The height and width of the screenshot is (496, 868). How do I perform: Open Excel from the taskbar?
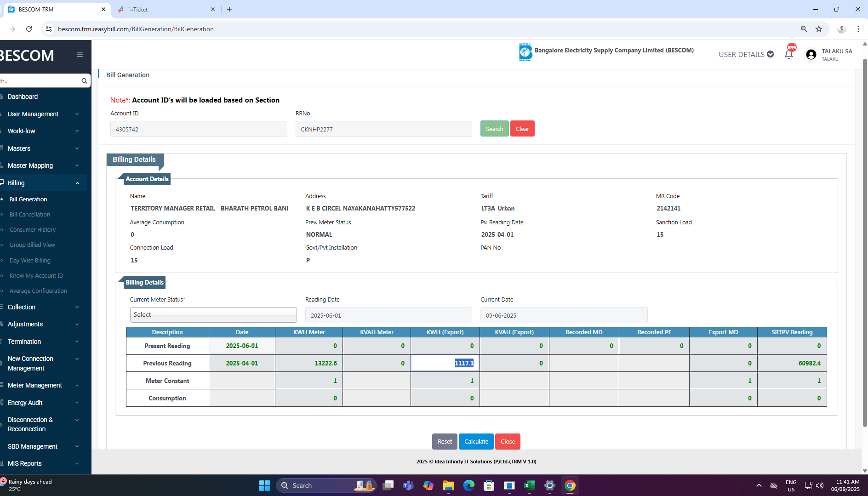pyautogui.click(x=530, y=485)
